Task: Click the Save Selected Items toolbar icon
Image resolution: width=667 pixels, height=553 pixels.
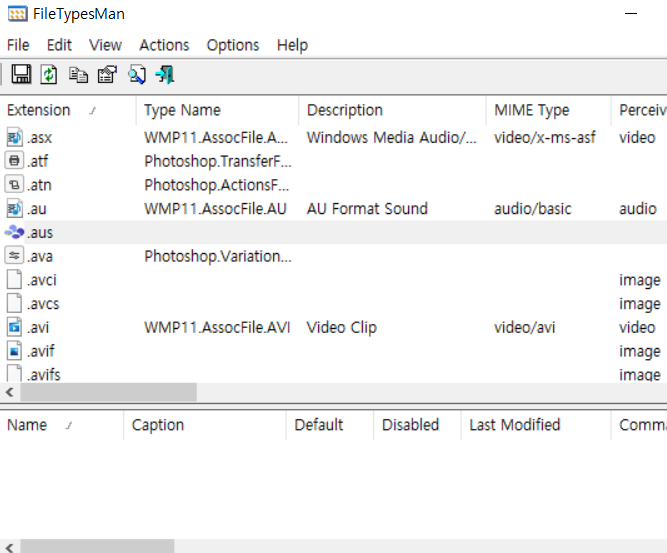Action: point(21,74)
